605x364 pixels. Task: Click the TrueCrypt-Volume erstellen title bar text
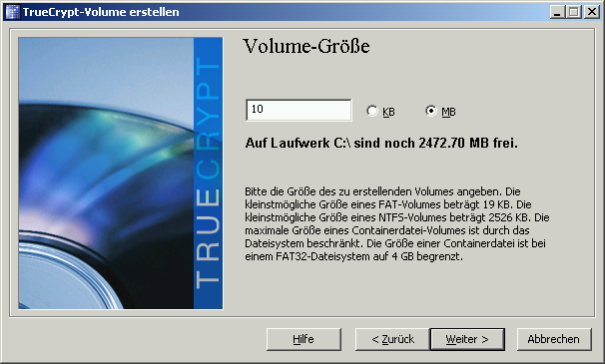point(101,12)
